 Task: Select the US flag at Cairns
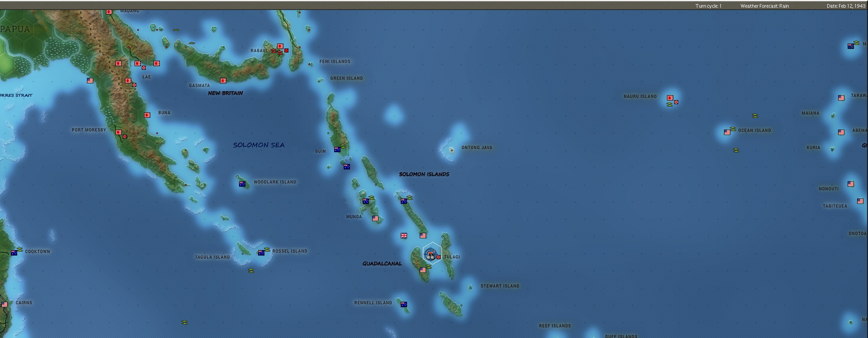[5, 304]
